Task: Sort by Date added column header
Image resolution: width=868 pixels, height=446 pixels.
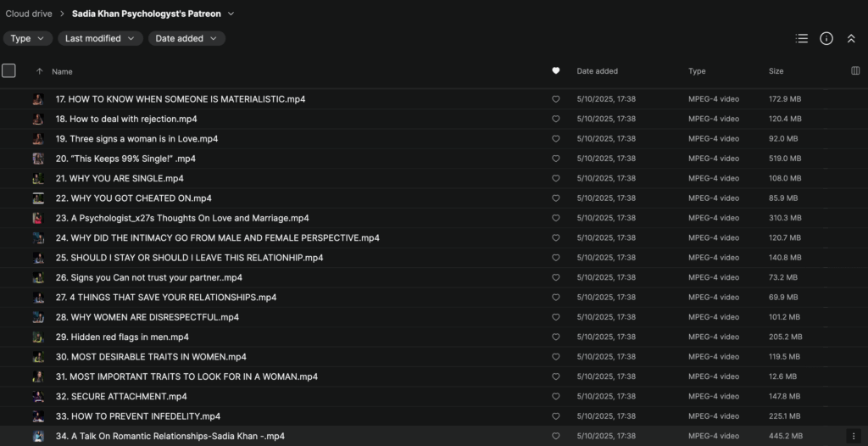Action: pos(597,71)
